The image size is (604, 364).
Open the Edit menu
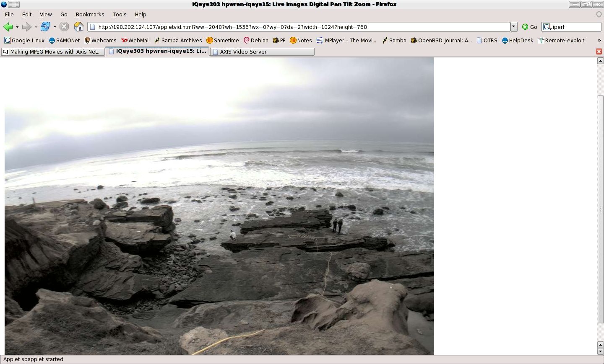tap(27, 14)
